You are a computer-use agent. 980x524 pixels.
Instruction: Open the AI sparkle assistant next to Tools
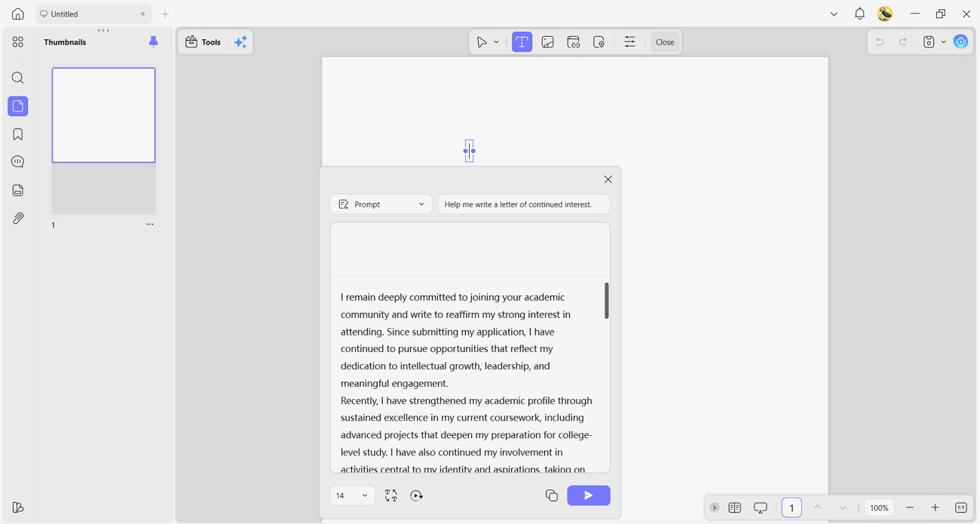tap(240, 42)
